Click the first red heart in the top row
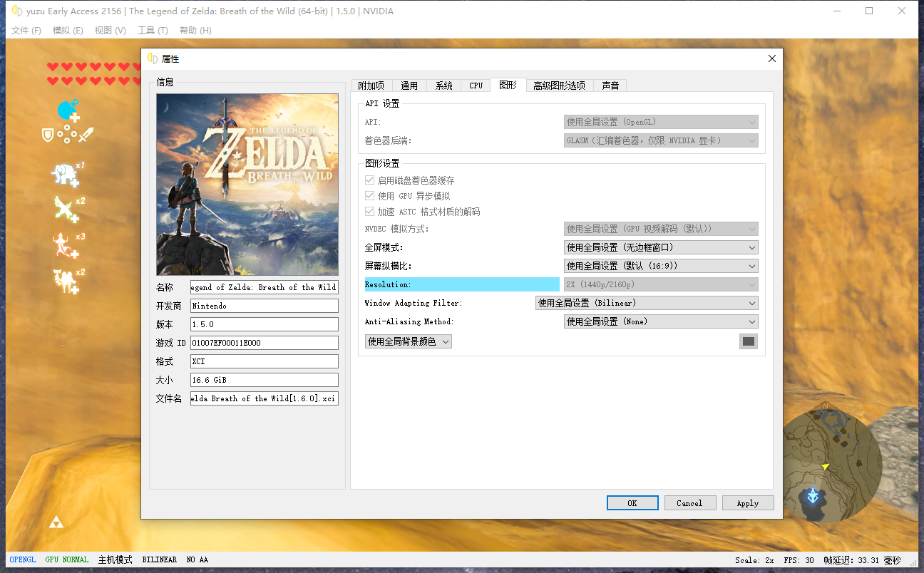Screen dimensions: 924x573 pos(53,67)
